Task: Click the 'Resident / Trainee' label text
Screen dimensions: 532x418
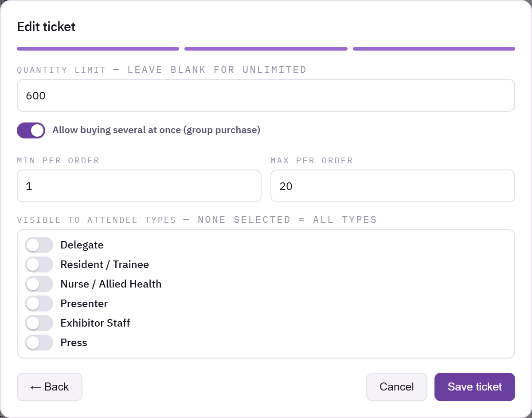Action: (x=105, y=264)
